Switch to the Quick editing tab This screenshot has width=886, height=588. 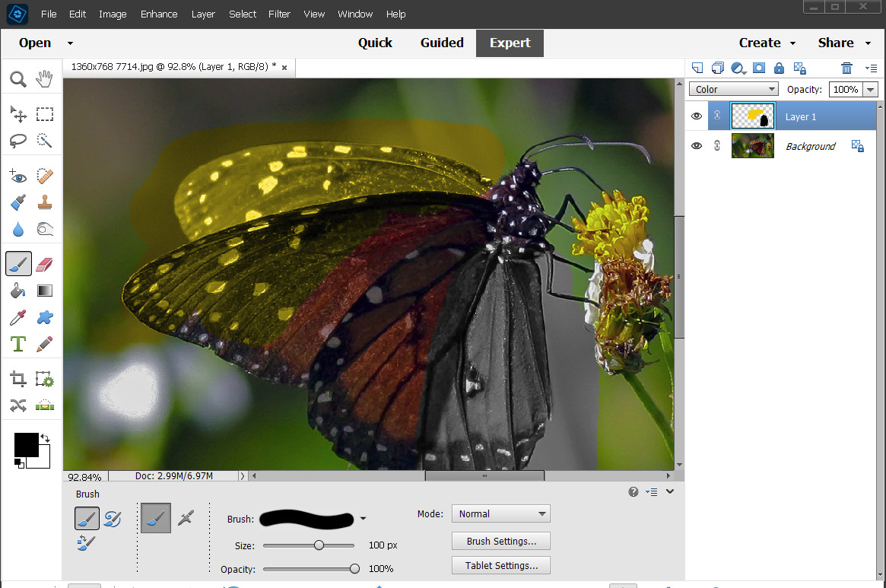pyautogui.click(x=375, y=43)
